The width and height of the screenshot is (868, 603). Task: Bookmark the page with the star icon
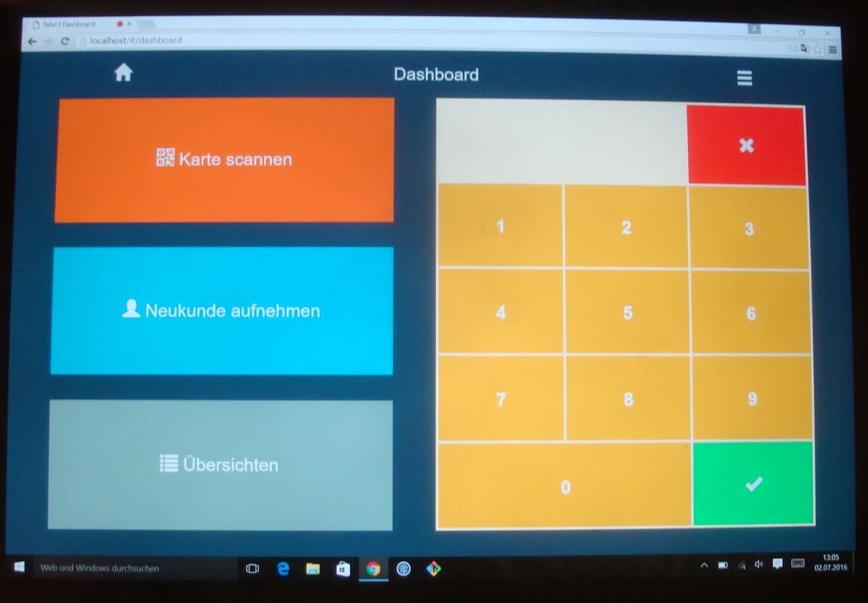click(817, 49)
